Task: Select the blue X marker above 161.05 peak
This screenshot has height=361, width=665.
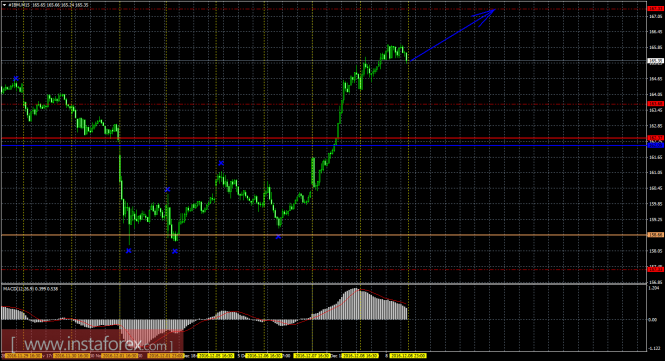Action: pos(221,163)
